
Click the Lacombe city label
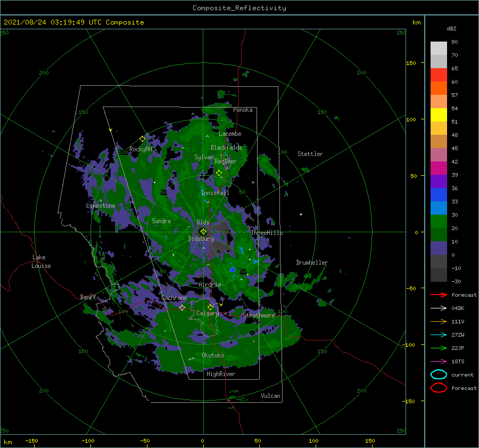pos(230,134)
